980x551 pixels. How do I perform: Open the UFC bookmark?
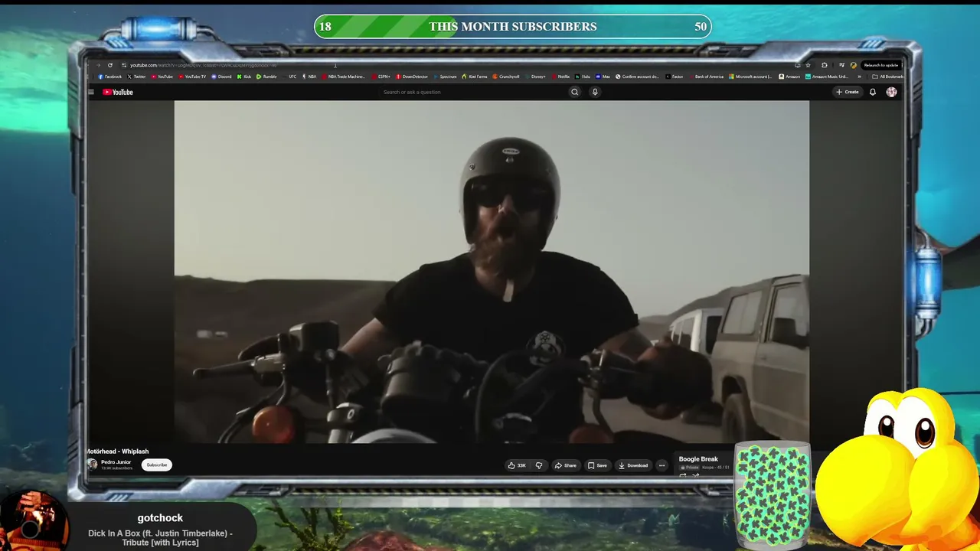(x=289, y=77)
